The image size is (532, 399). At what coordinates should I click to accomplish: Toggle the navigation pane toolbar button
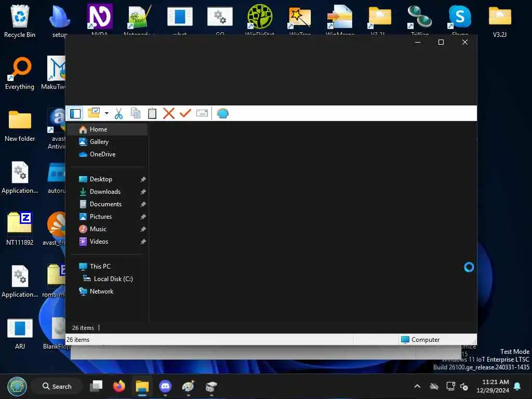75,113
